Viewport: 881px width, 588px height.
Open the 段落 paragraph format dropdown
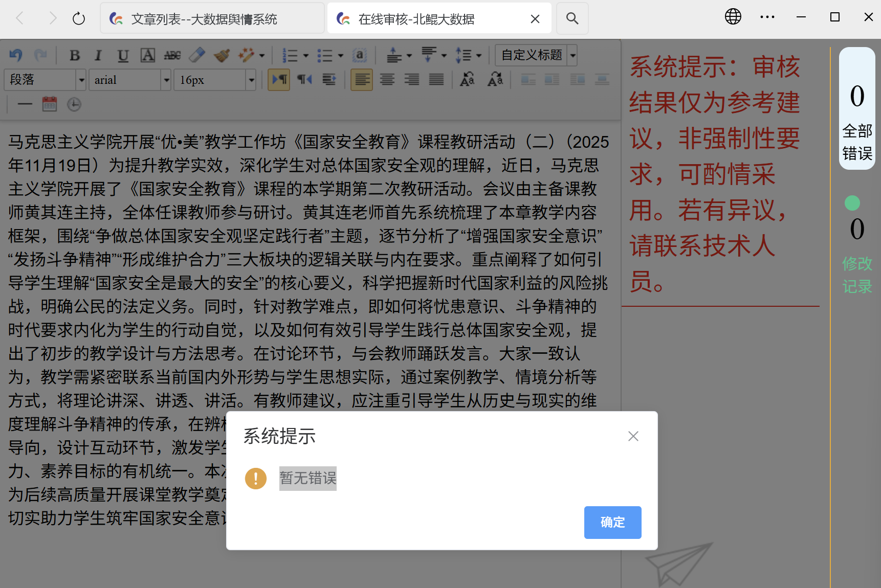tap(45, 80)
